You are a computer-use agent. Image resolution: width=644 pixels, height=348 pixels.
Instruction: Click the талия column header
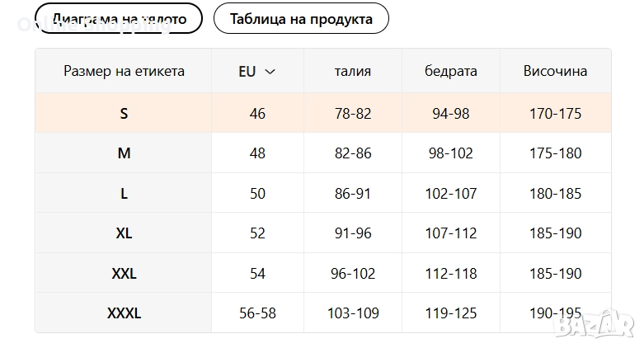[x=352, y=71]
